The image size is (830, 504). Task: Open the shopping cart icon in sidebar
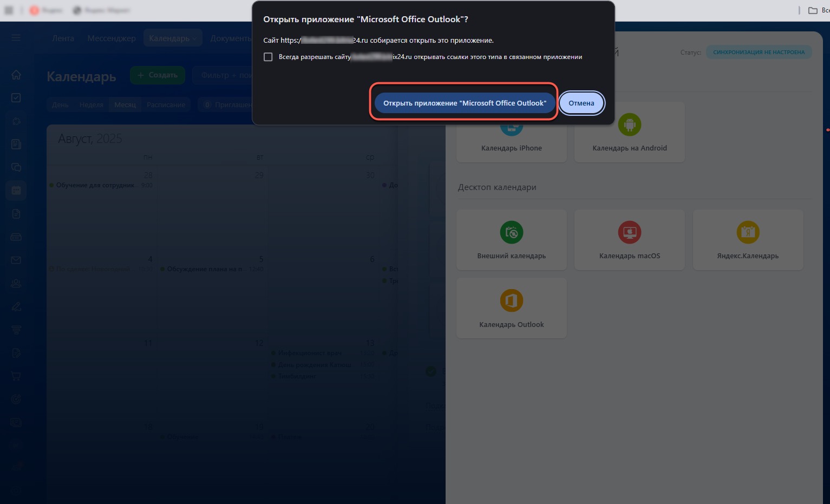(16, 376)
